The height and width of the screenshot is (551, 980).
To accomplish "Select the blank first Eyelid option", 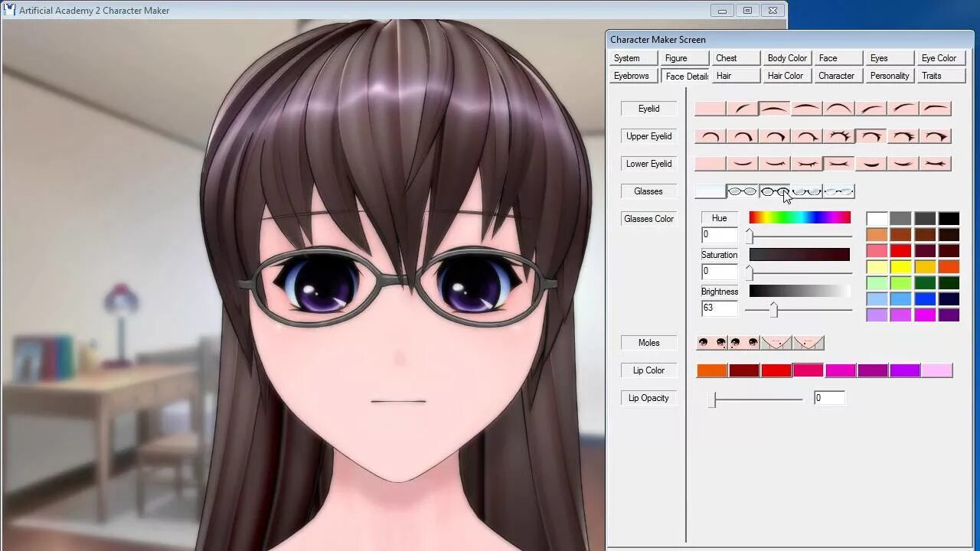I will click(x=710, y=109).
